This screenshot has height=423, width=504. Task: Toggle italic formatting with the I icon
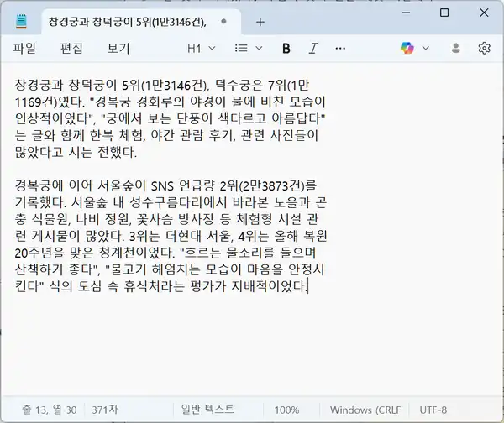(x=313, y=49)
